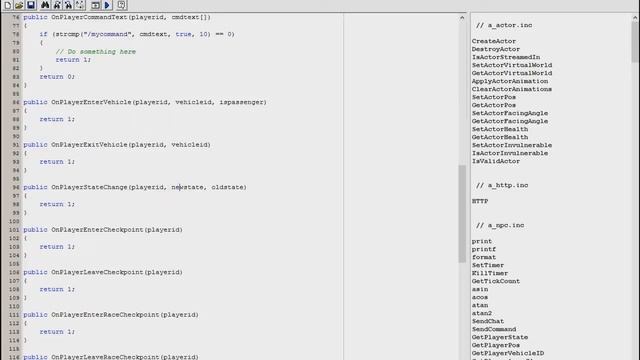Open help with the question mark icon
This screenshot has width=640, height=360.
pyautogui.click(x=121, y=5)
